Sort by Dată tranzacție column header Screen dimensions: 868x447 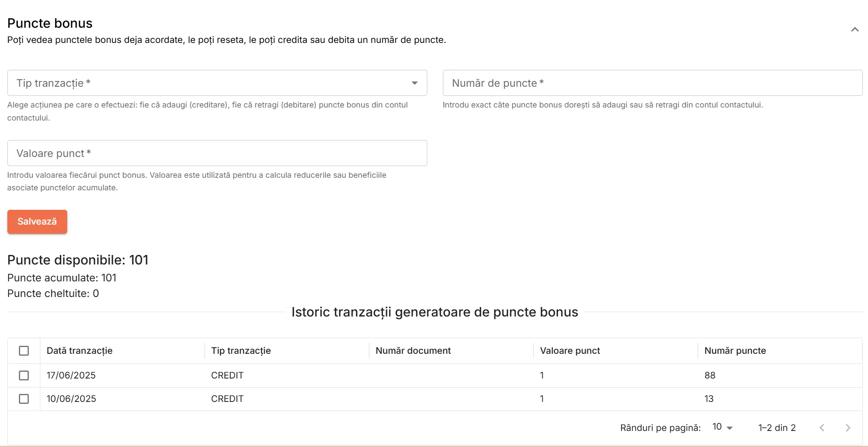79,351
